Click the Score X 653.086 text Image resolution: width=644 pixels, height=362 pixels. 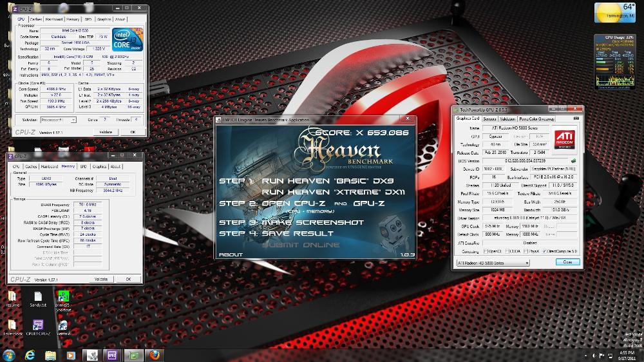point(362,133)
